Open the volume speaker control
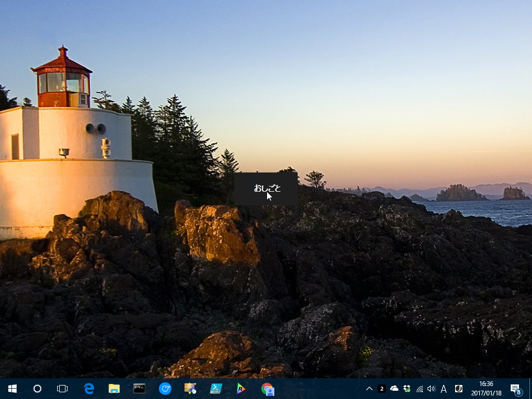The width and height of the screenshot is (532, 399). click(x=431, y=389)
